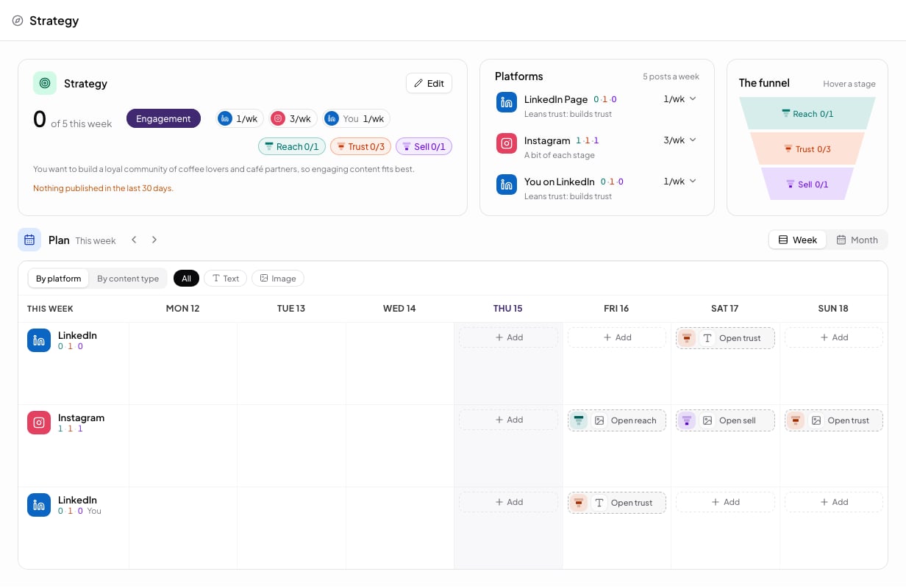Click the compass icon beside Strategy header
This screenshot has width=906, height=588.
point(18,21)
